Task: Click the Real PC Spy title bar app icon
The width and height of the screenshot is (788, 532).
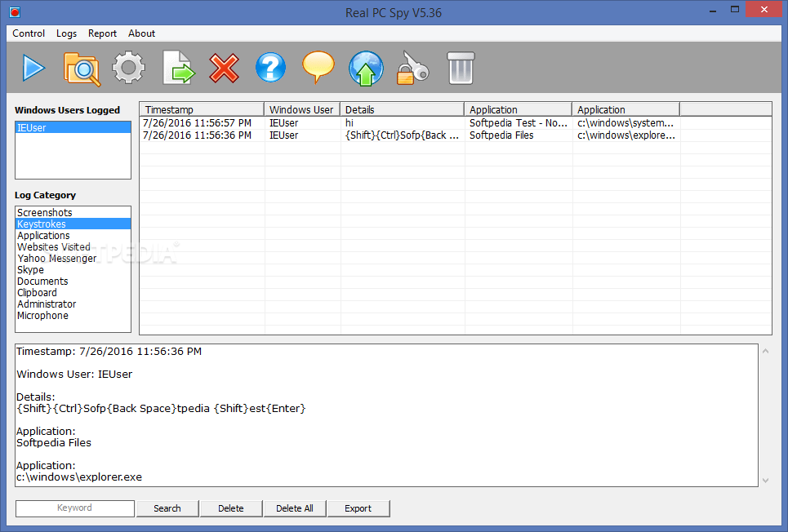Action: [15, 12]
